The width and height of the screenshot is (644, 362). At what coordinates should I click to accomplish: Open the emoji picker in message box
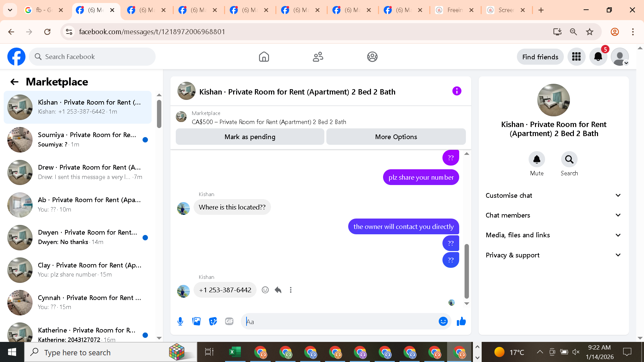pyautogui.click(x=443, y=321)
